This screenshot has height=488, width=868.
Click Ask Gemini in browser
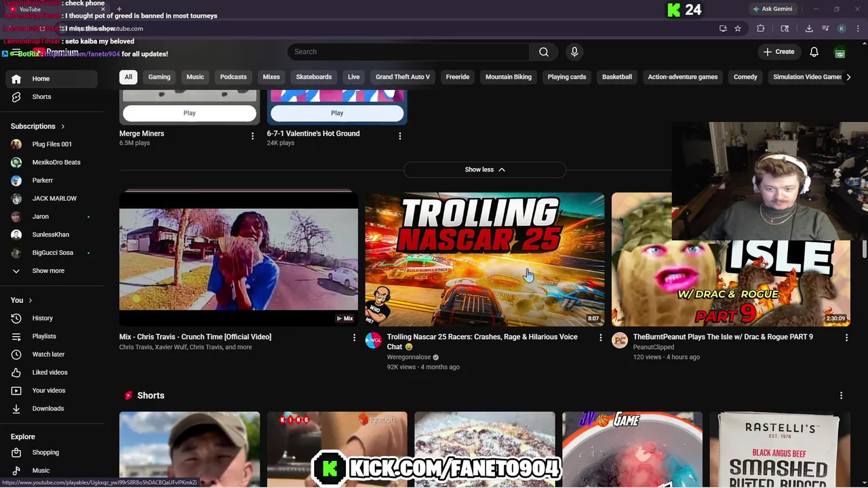772,9
